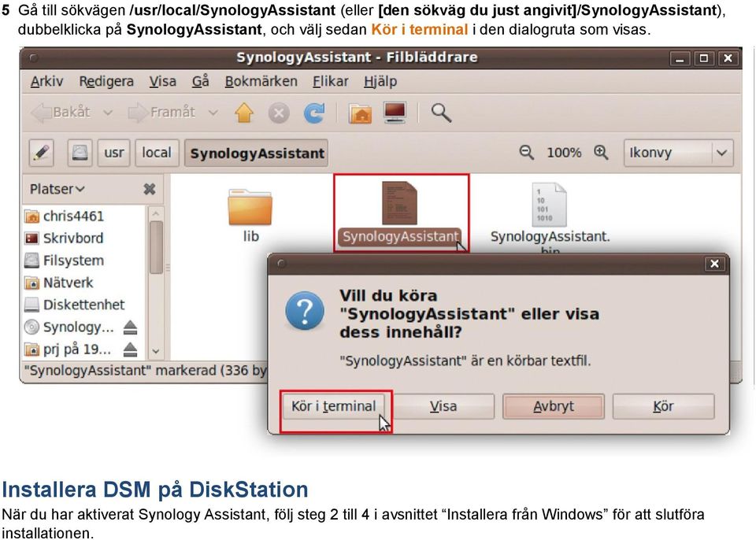The height and width of the screenshot is (540, 756).
Task: Choose Kör i terminal in dialog
Action: [x=334, y=406]
